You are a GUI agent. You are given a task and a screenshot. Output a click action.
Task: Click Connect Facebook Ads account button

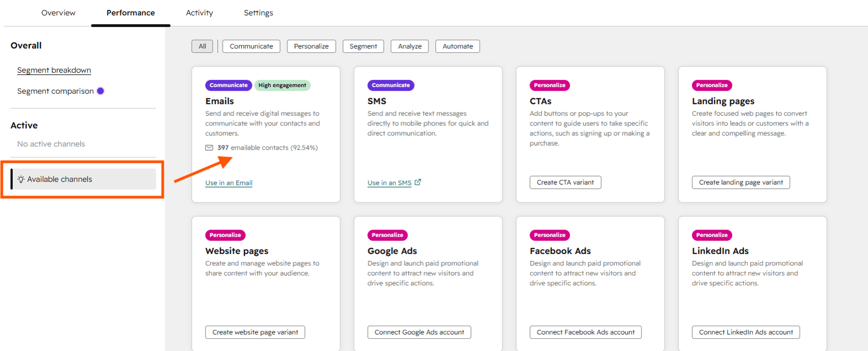click(x=586, y=332)
